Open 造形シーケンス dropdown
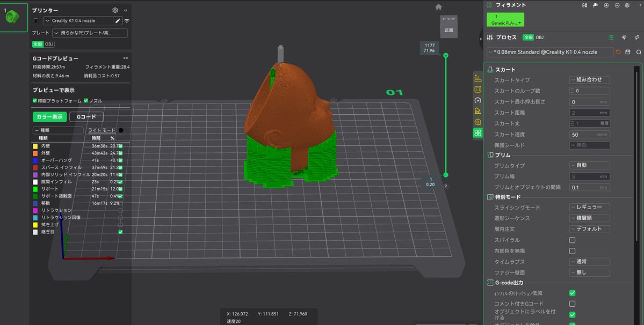The height and width of the screenshot is (325, 644). coord(589,218)
